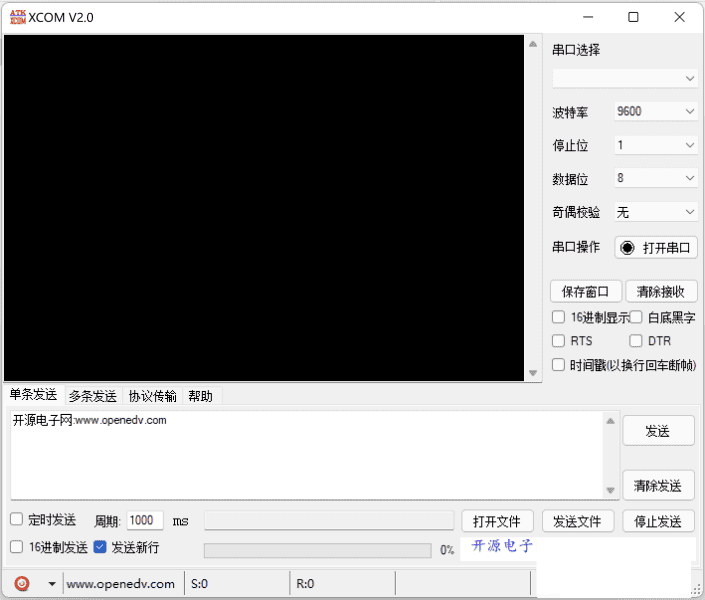Click the 周期 period input showing 1000
This screenshot has height=600, width=705.
pyautogui.click(x=145, y=520)
